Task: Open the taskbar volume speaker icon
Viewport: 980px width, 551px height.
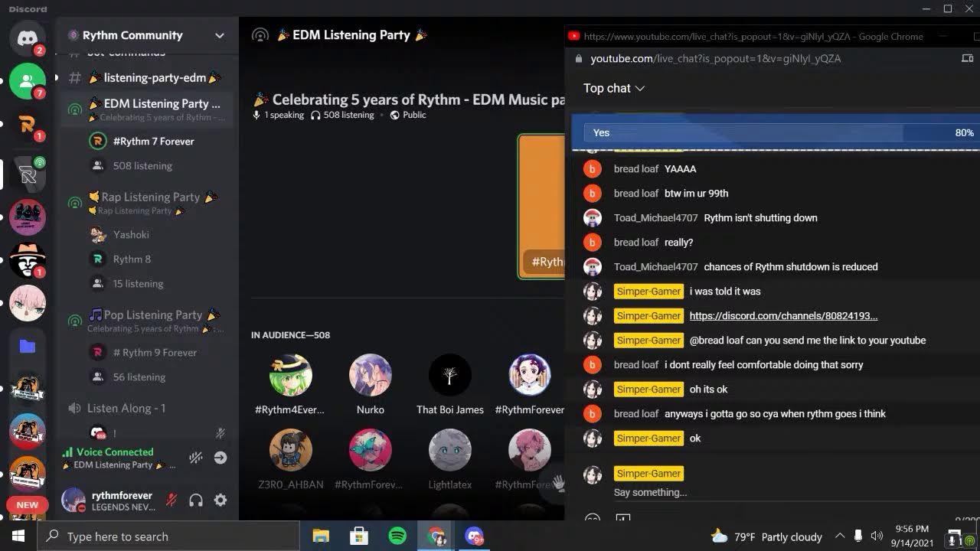Action: [x=877, y=536]
